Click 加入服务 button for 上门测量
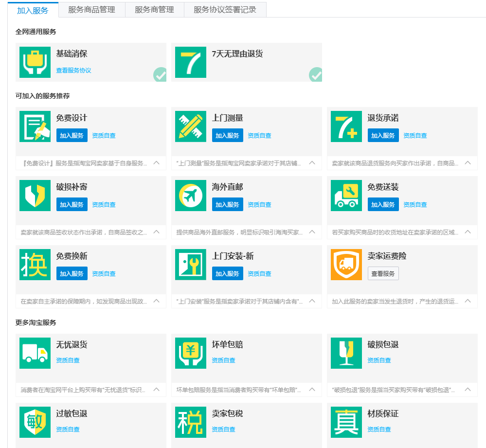Viewport: 486px width, 448px height. [228, 135]
